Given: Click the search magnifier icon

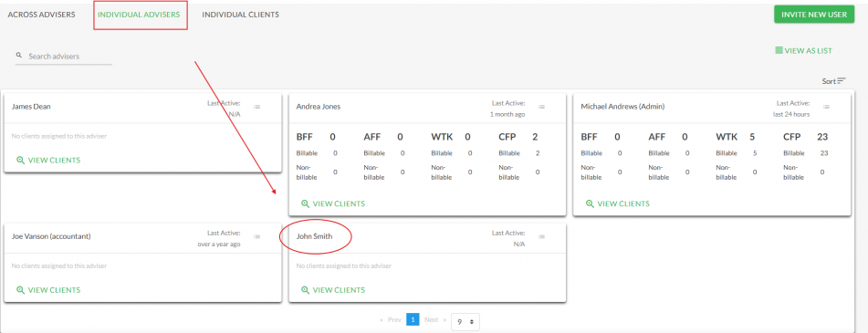Looking at the screenshot, I should point(19,56).
